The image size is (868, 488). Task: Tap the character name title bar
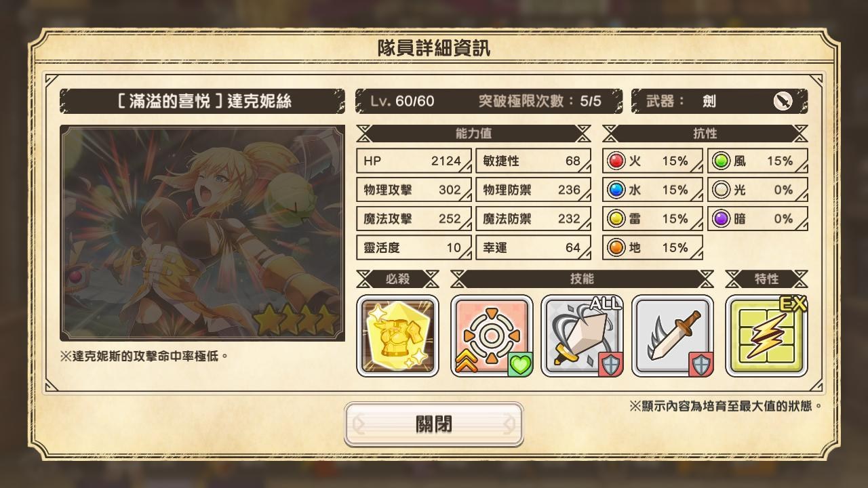[x=202, y=101]
